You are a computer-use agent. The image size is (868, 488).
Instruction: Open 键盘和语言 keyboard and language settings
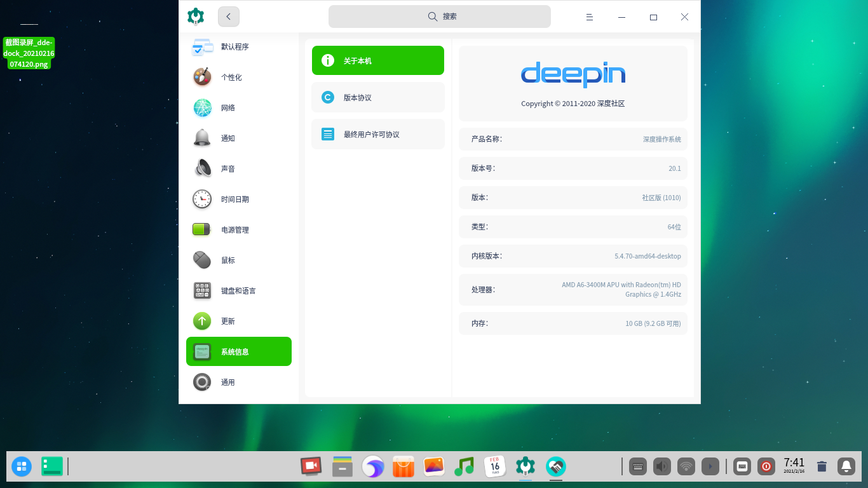(x=239, y=291)
